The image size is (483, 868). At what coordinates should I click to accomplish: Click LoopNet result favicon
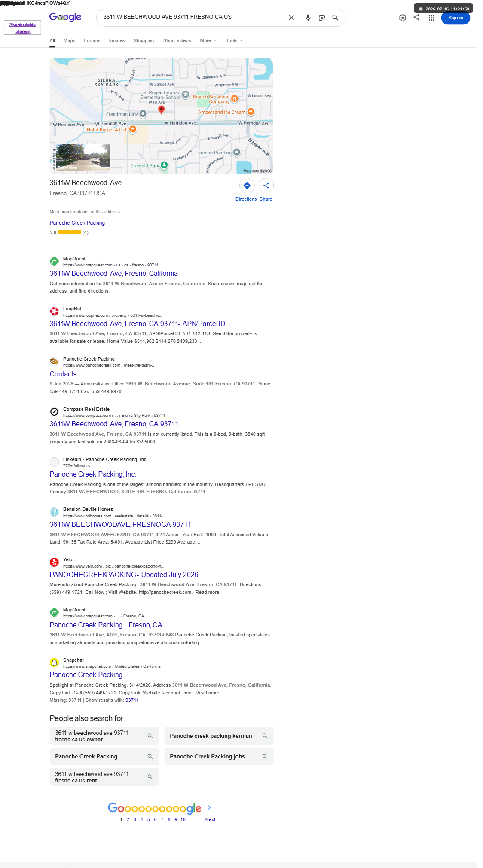coord(54,312)
